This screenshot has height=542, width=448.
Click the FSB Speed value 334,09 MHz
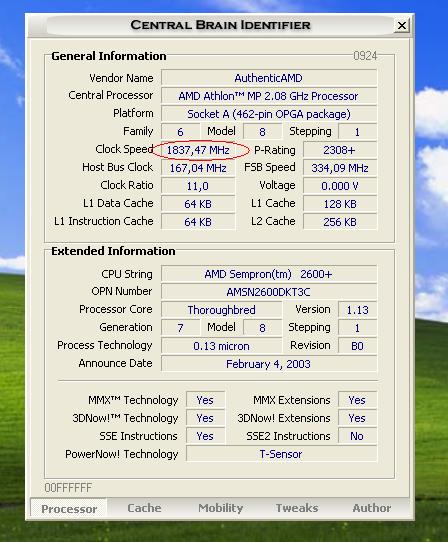[x=340, y=168]
